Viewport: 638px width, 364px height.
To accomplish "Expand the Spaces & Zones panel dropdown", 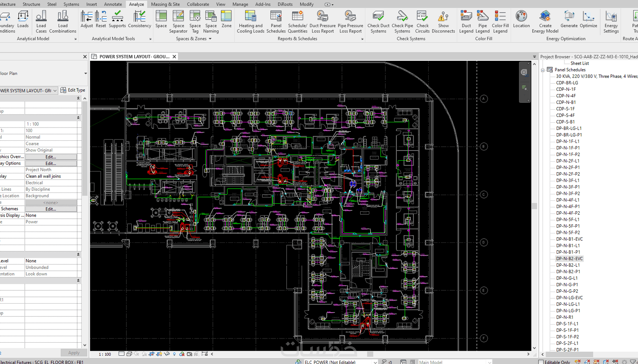I will click(210, 39).
